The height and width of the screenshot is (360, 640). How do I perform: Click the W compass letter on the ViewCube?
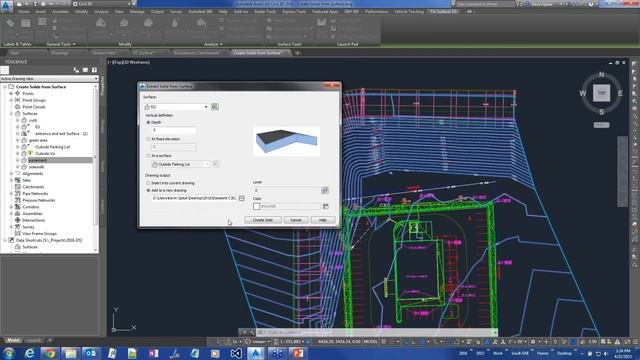583,93
